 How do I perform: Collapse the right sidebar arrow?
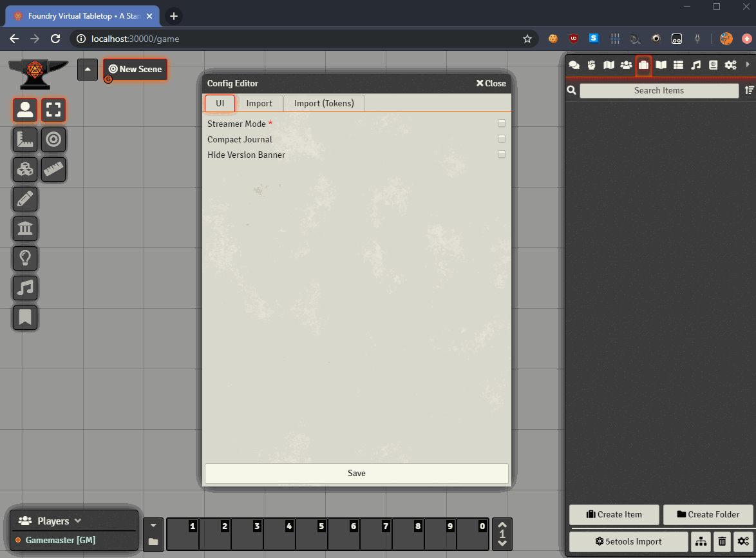(x=748, y=65)
